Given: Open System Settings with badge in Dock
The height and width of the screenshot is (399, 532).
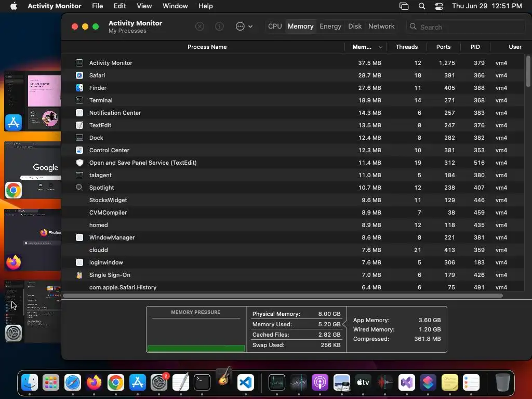Looking at the screenshot, I should coord(159,382).
